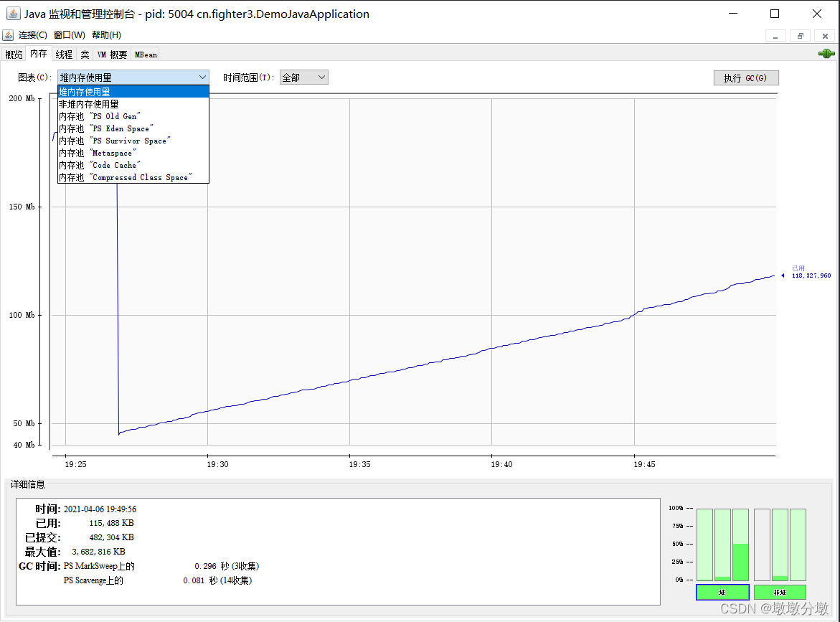Click the PS MarkSweep GC time row
840x622 pixels.
coord(161,566)
